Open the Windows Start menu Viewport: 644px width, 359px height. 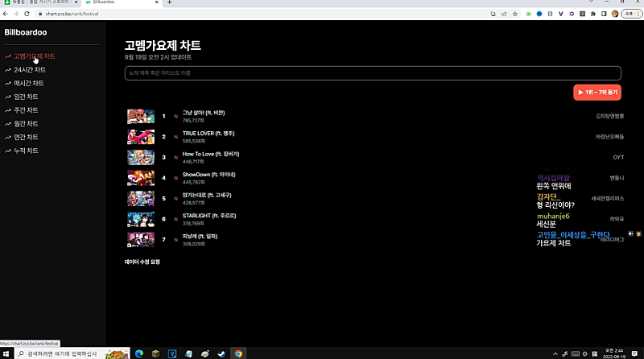pyautogui.click(x=6, y=353)
